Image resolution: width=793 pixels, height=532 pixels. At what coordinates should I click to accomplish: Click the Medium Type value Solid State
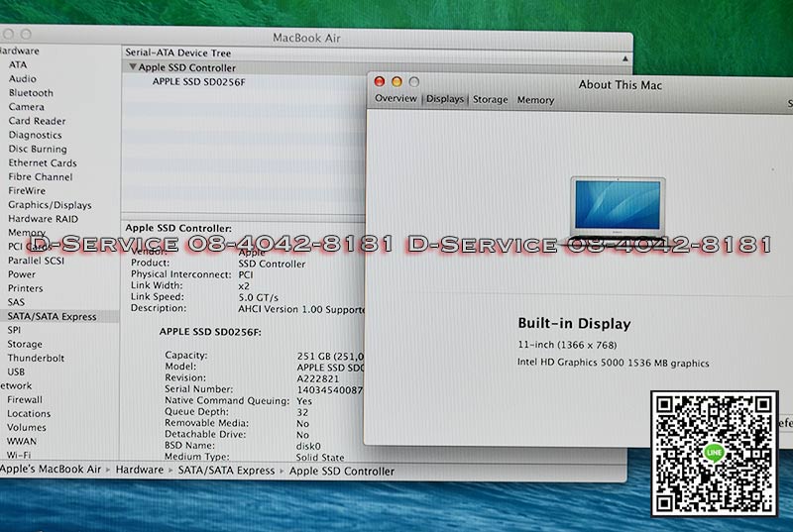click(x=319, y=458)
